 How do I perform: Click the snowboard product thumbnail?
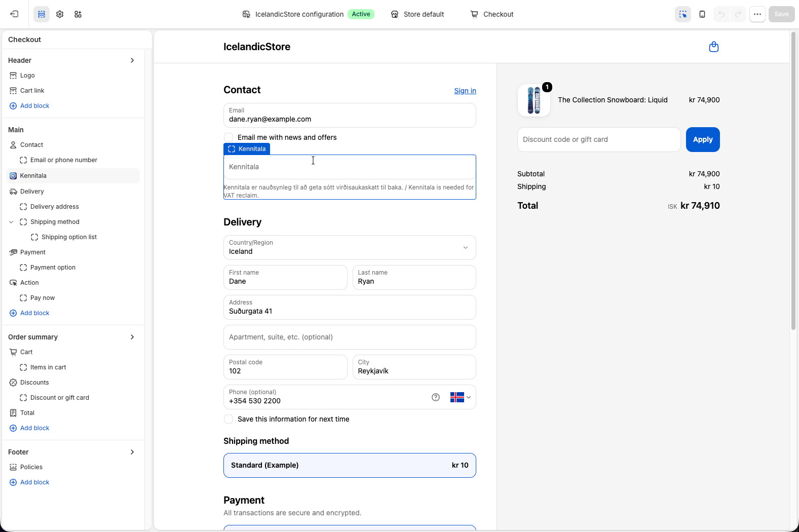pos(534,100)
